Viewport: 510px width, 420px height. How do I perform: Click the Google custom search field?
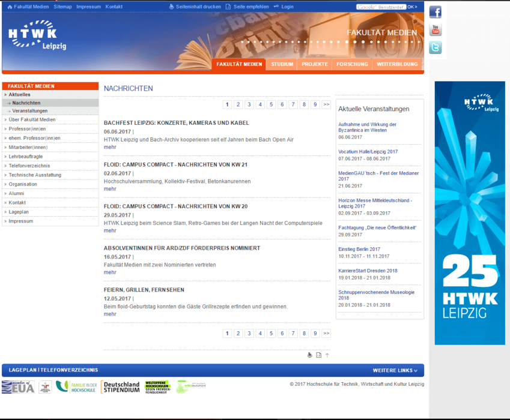pos(381,7)
